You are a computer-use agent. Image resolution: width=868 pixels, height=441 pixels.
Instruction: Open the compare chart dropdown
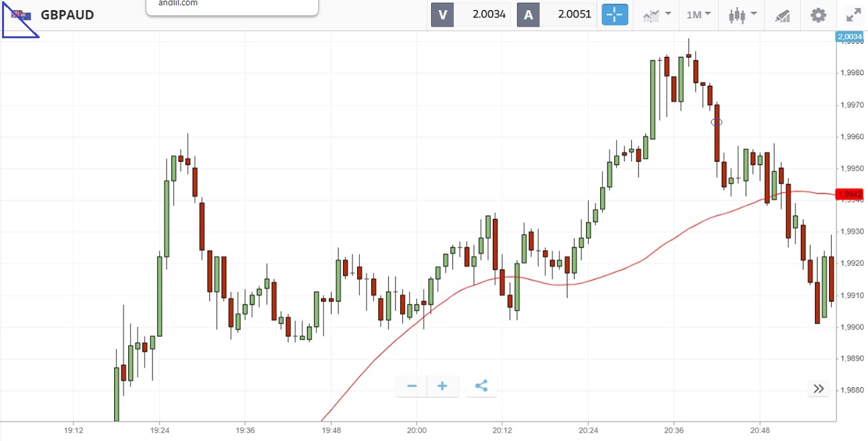657,15
